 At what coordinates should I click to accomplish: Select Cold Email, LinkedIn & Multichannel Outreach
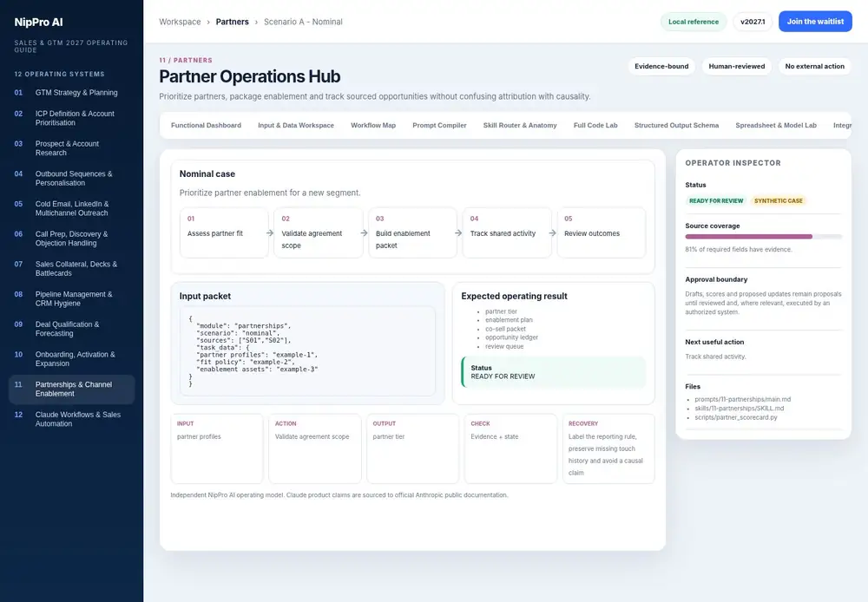pyautogui.click(x=71, y=208)
